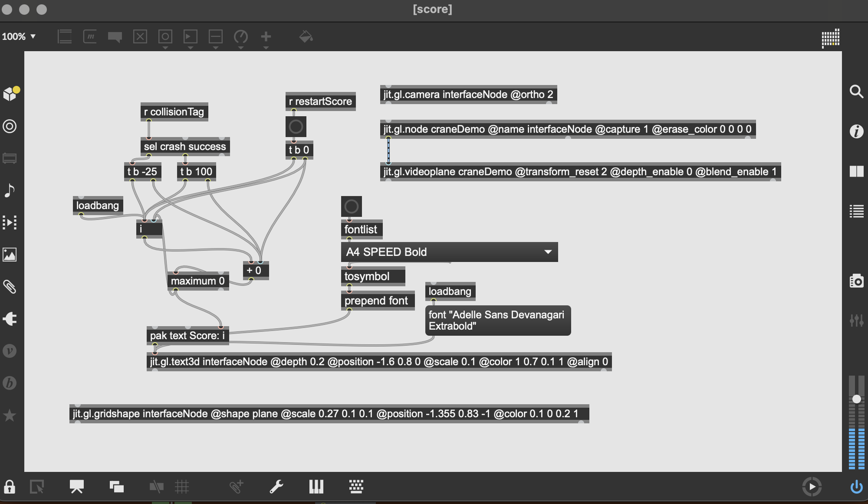
Task: Click the search magnifier icon
Action: coord(856,92)
